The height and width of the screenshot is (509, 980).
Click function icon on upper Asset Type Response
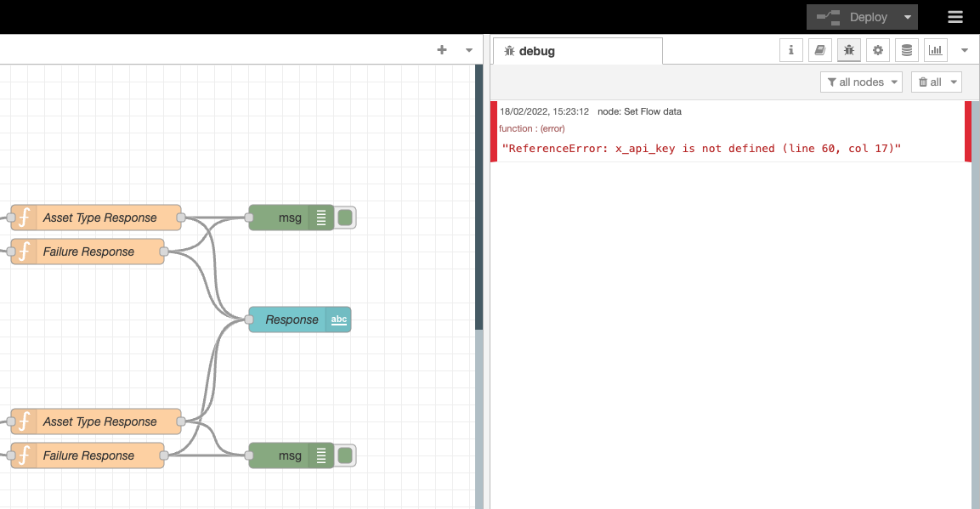click(24, 218)
